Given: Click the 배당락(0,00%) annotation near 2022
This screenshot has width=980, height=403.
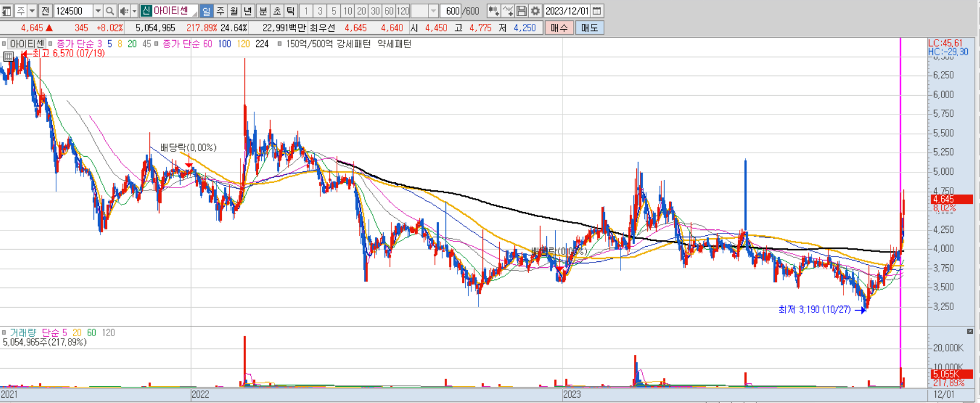Looking at the screenshot, I should tap(188, 147).
